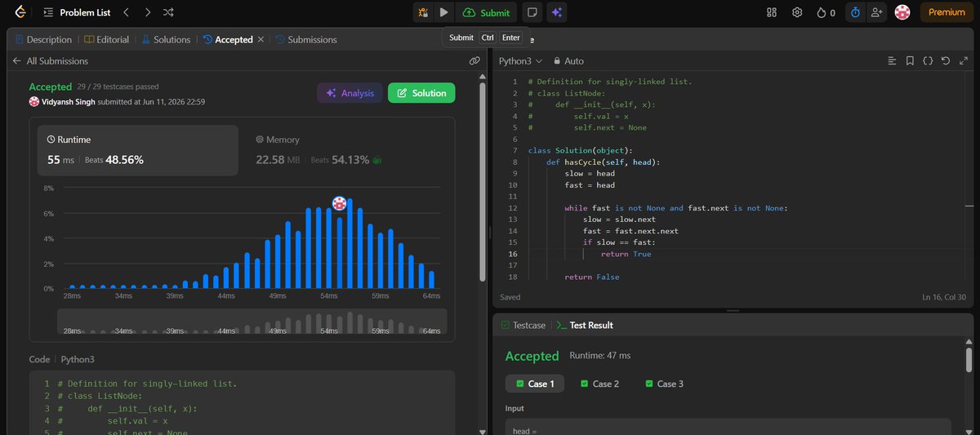Screen dimensions: 980x435
Task: Click the chart range mini-map slider
Action: [252, 322]
